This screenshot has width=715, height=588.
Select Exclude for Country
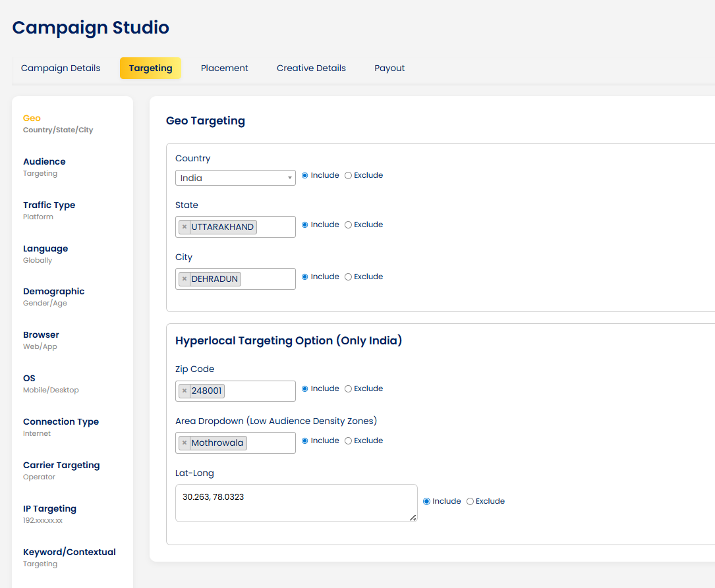(x=348, y=176)
